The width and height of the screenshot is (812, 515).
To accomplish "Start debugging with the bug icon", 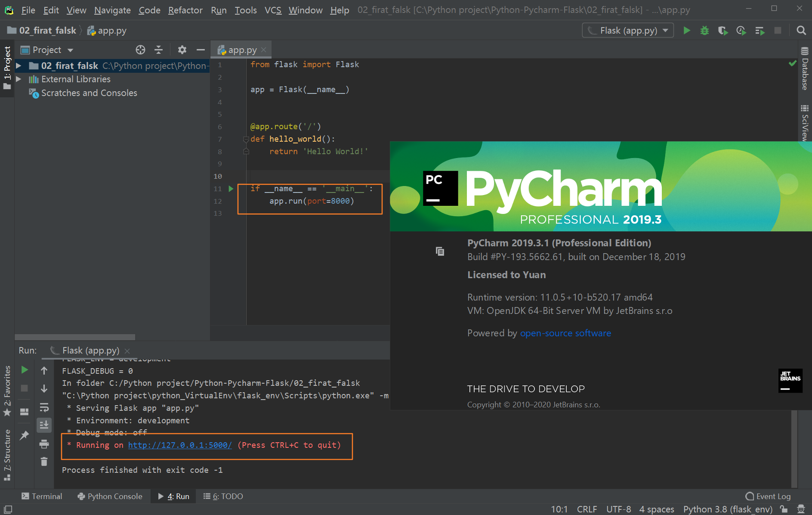I will point(704,31).
